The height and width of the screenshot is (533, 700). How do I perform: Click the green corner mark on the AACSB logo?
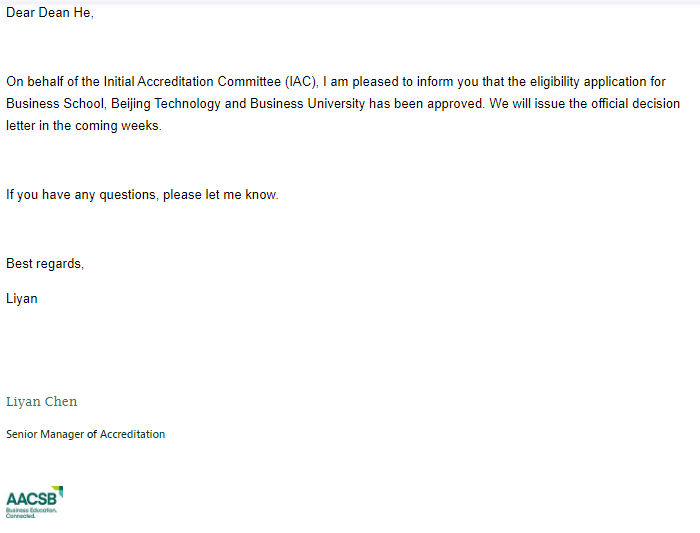tap(59, 490)
